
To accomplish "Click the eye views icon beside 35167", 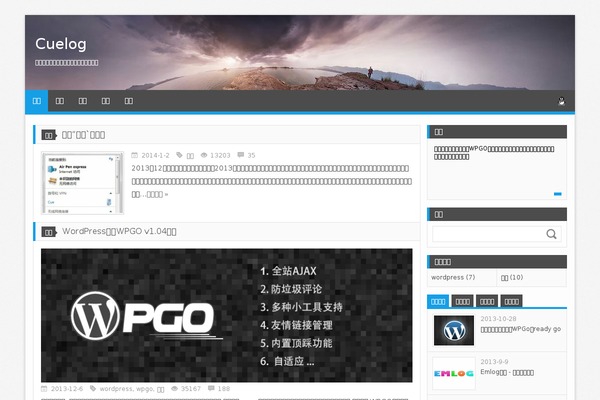I will 174,389.
